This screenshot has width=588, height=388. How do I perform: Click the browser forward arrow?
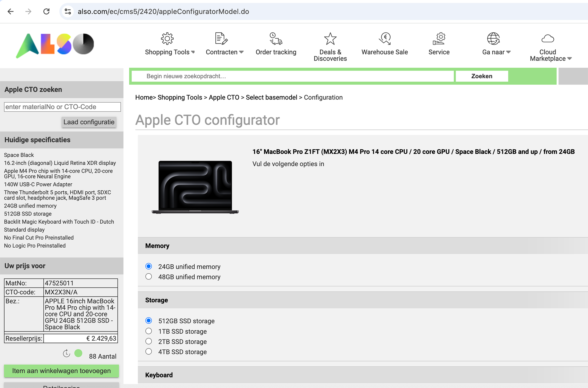(28, 11)
